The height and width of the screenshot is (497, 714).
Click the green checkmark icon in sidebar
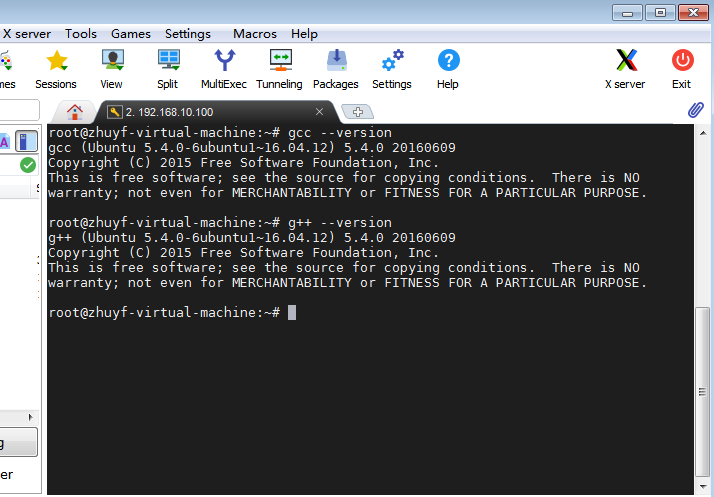pos(28,165)
